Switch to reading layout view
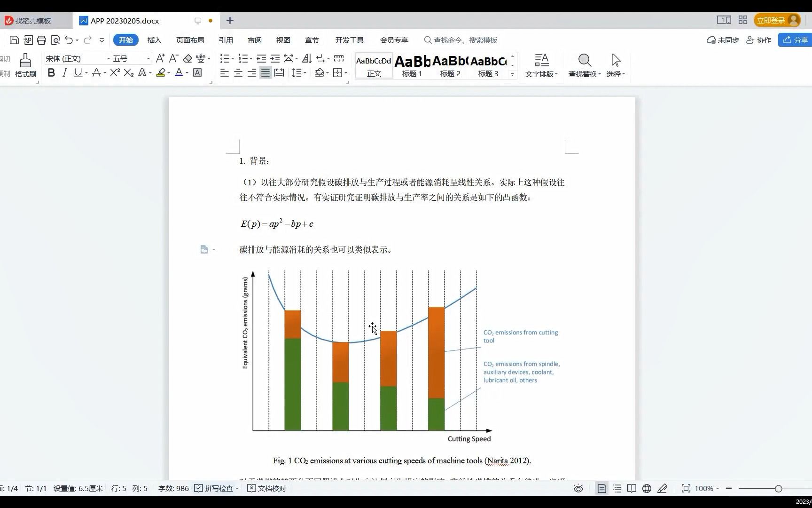 pos(632,489)
